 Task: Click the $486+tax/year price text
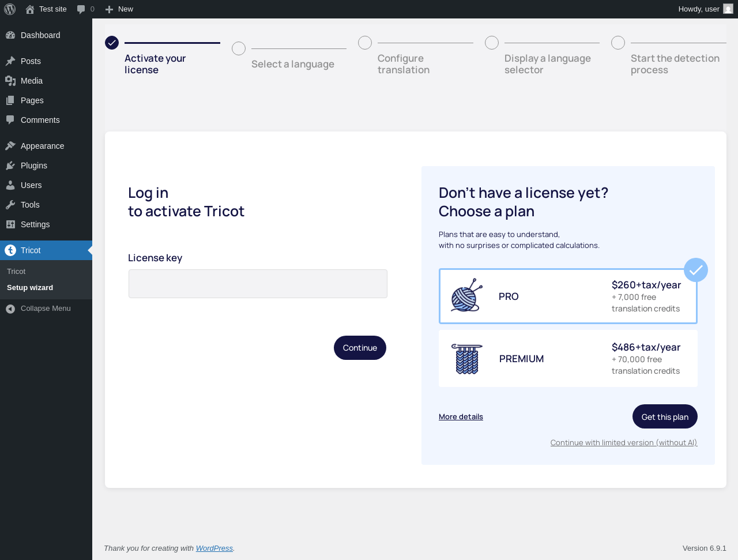coord(646,347)
